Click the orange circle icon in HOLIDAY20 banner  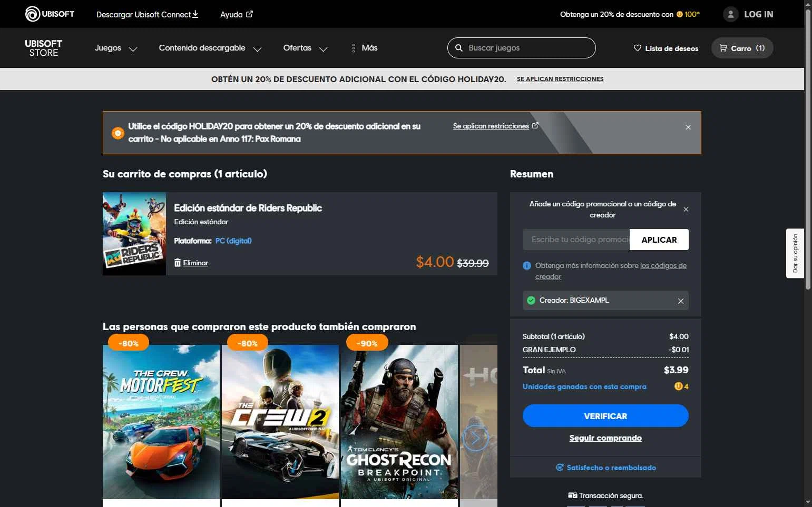pos(118,133)
